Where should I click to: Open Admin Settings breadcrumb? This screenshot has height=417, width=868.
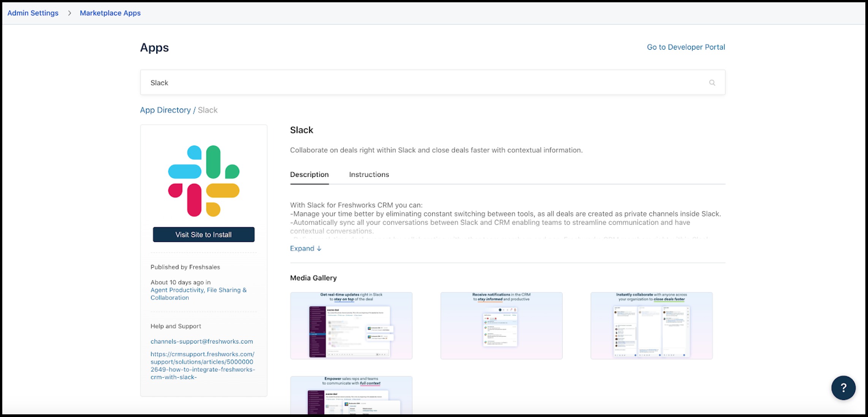(x=33, y=13)
